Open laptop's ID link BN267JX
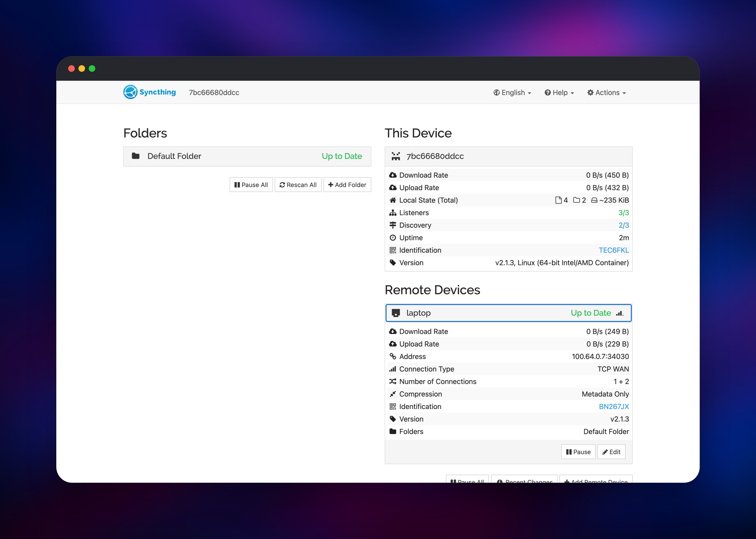This screenshot has height=539, width=756. pos(614,407)
